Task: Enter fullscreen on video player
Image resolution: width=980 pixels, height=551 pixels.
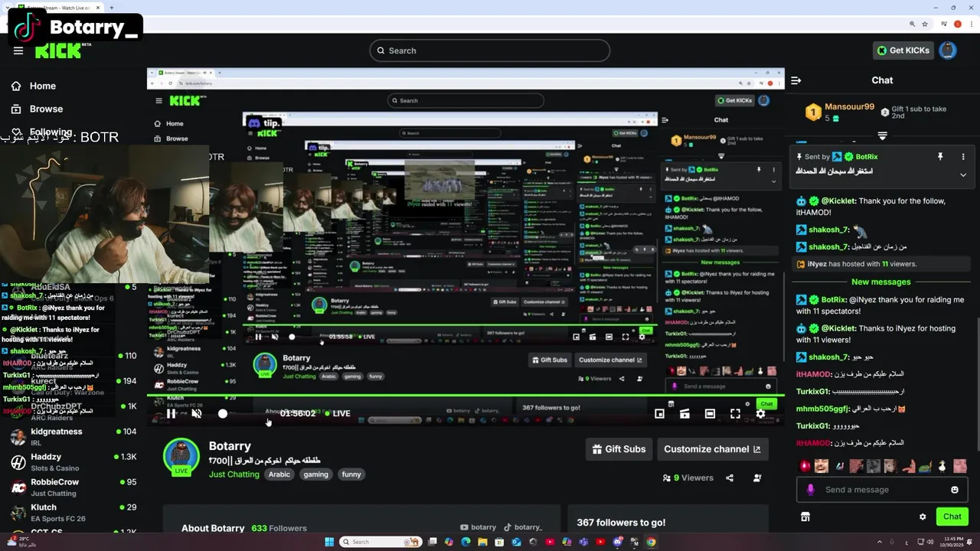Action: pos(735,413)
